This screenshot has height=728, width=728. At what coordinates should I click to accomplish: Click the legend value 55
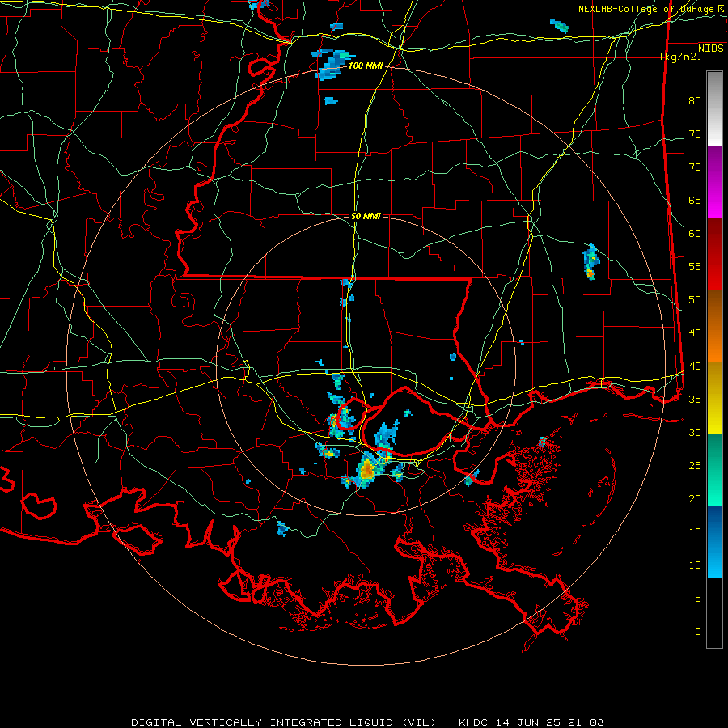[x=695, y=267]
